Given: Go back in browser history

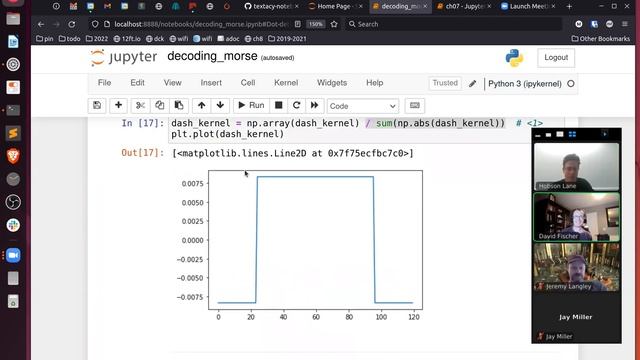Looking at the screenshot, I should (41, 24).
